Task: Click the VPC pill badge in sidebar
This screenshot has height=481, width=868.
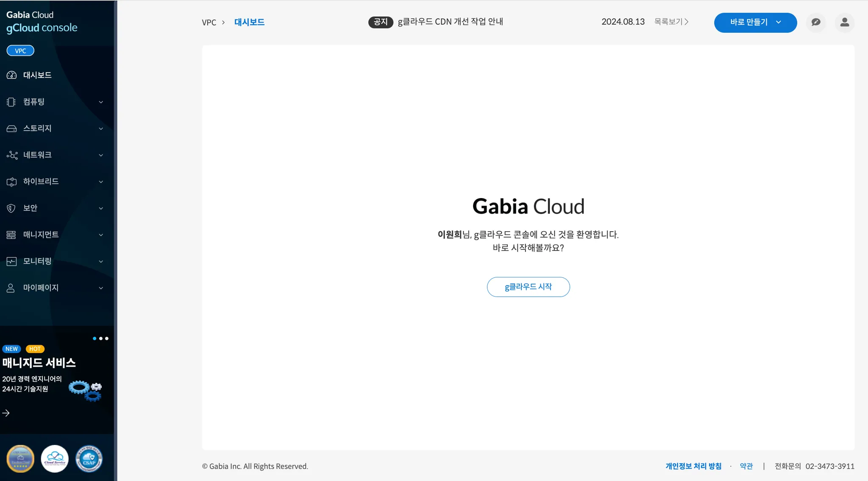Action: coord(20,50)
